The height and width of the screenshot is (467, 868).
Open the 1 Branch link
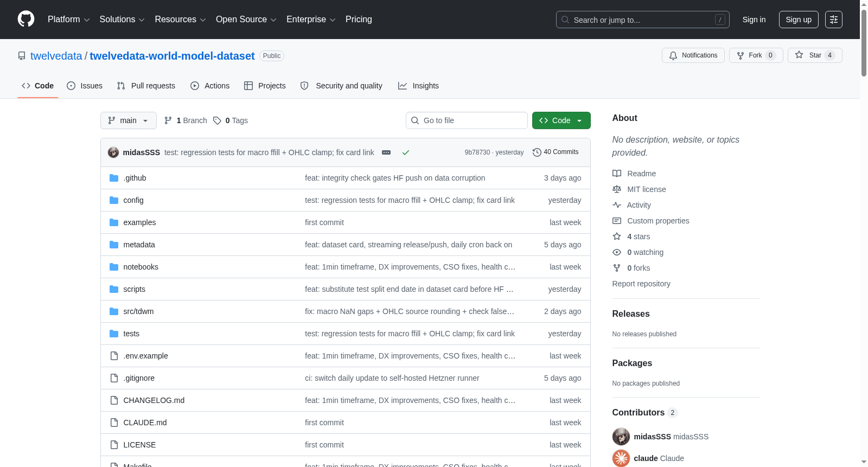click(186, 120)
